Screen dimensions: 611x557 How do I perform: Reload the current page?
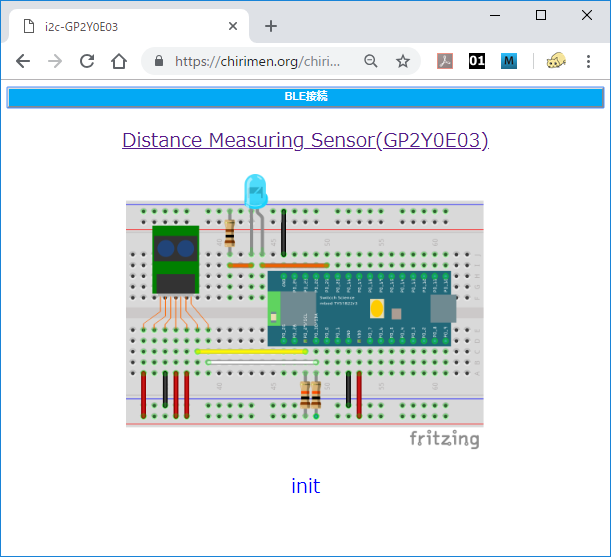click(87, 61)
